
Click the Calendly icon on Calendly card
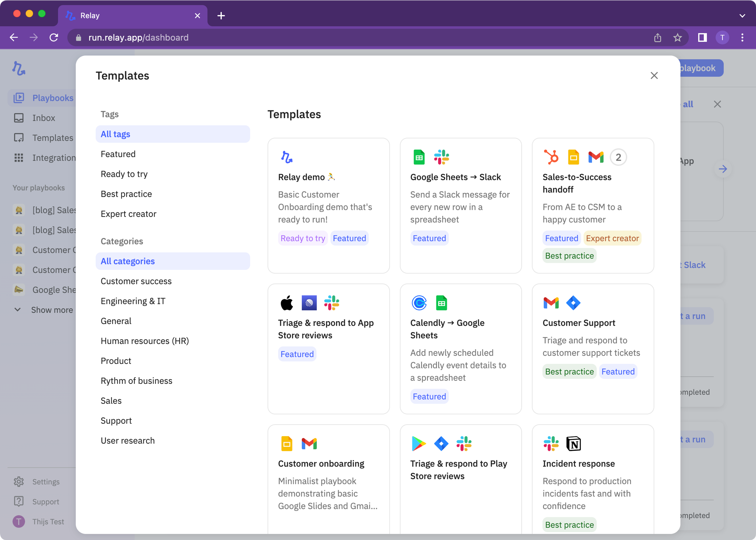tap(419, 303)
